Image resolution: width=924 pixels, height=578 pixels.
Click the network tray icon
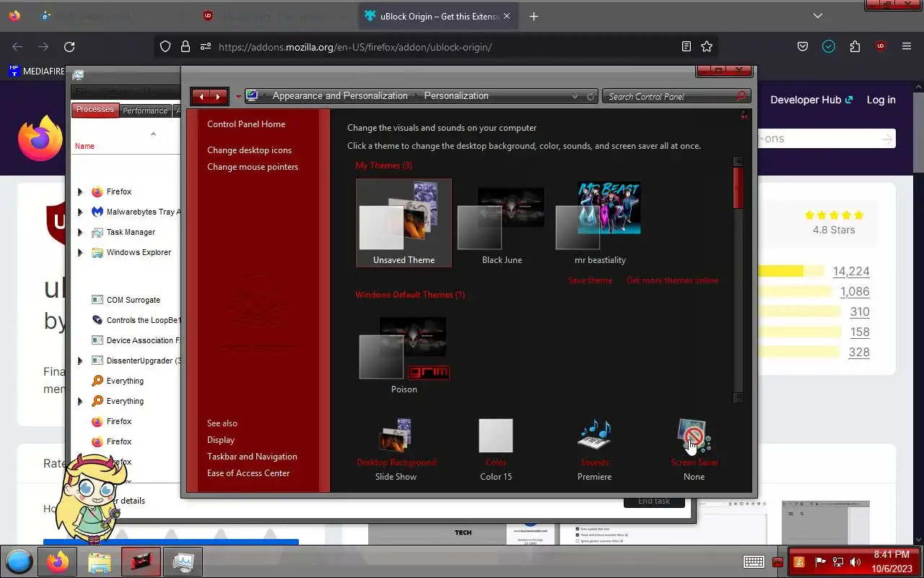[x=838, y=562]
